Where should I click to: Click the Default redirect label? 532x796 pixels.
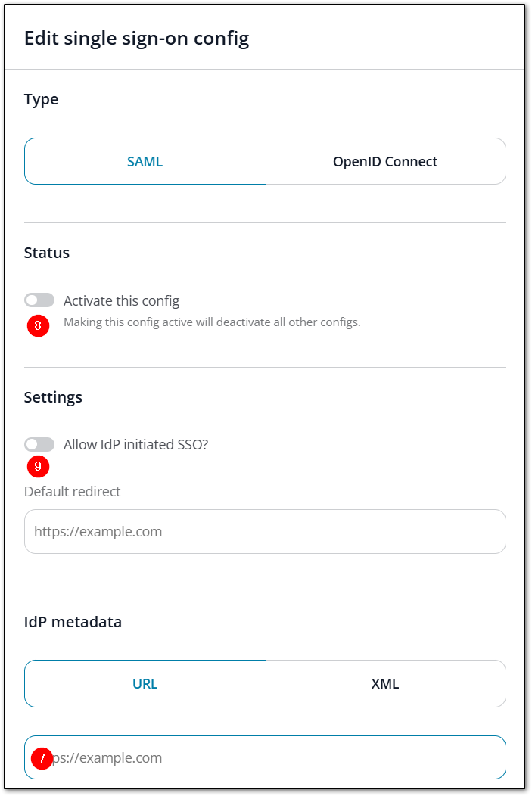coord(73,491)
